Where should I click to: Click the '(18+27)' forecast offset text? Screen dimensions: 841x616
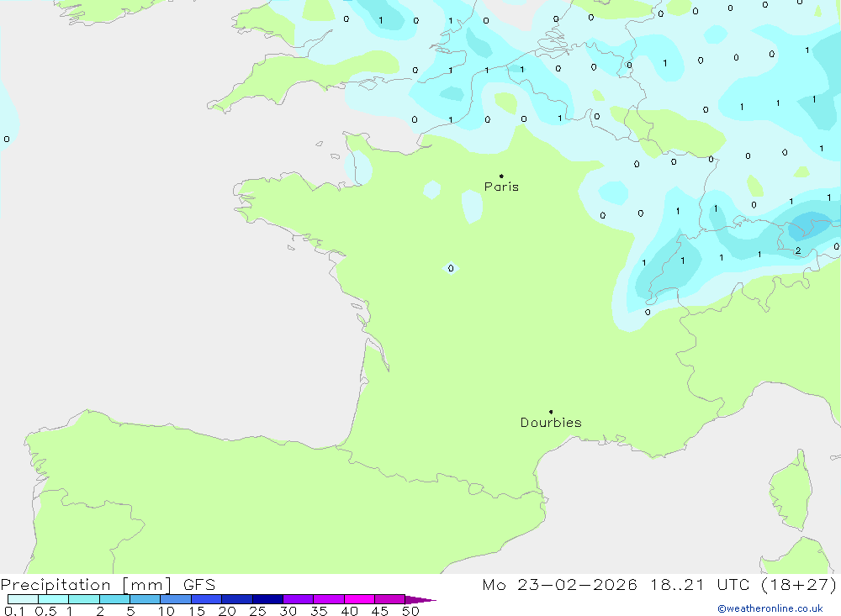coord(799,585)
